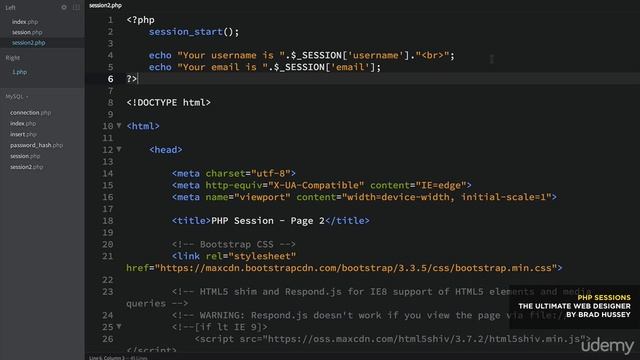The width and height of the screenshot is (640, 360).
Task: Open index.php in the MySQL file tree
Action: click(x=23, y=123)
